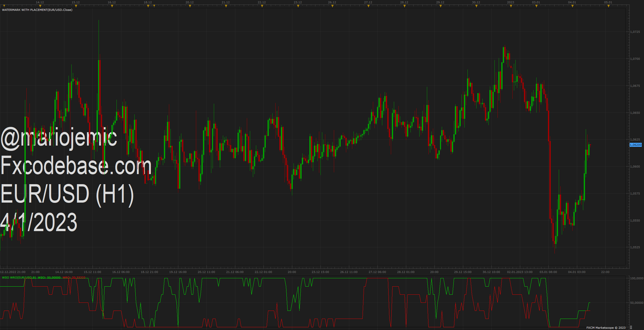
Task: Click the yellow day marker under 16.12
Action: click(112, 6)
